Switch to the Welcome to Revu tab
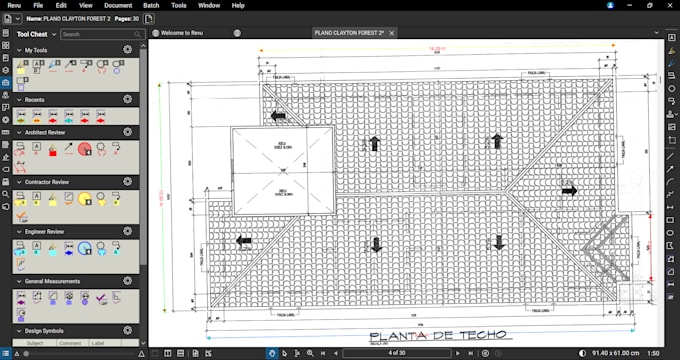This screenshot has width=680, height=360. (x=181, y=33)
